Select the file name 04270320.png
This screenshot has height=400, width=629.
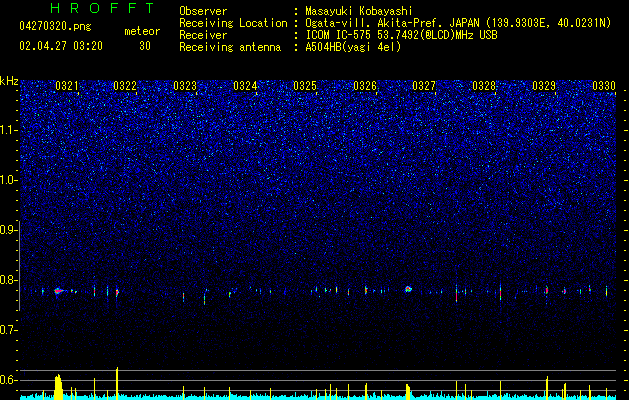coord(55,26)
